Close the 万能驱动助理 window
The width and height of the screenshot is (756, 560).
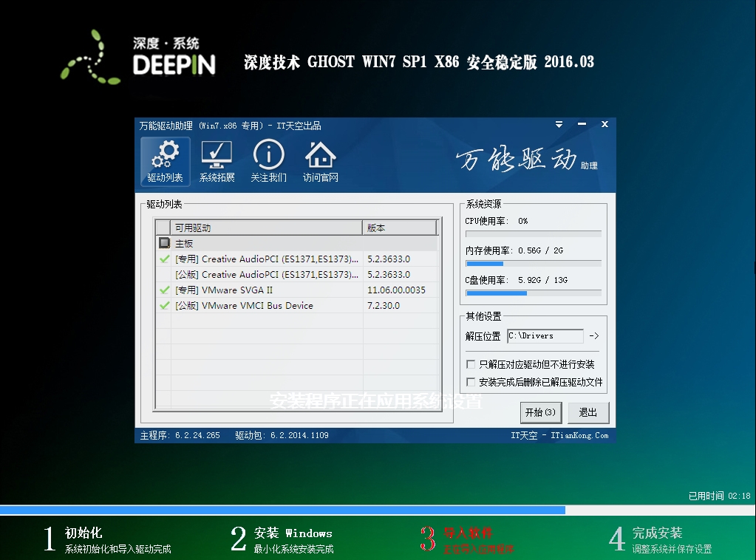click(x=605, y=124)
